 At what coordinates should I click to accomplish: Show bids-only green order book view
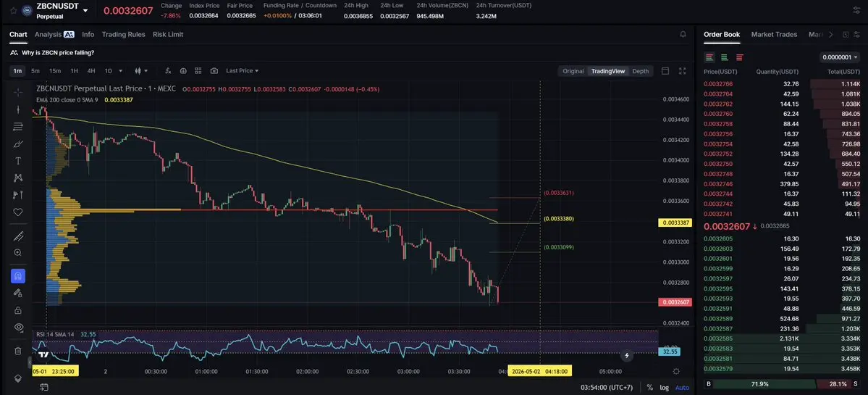coord(724,57)
